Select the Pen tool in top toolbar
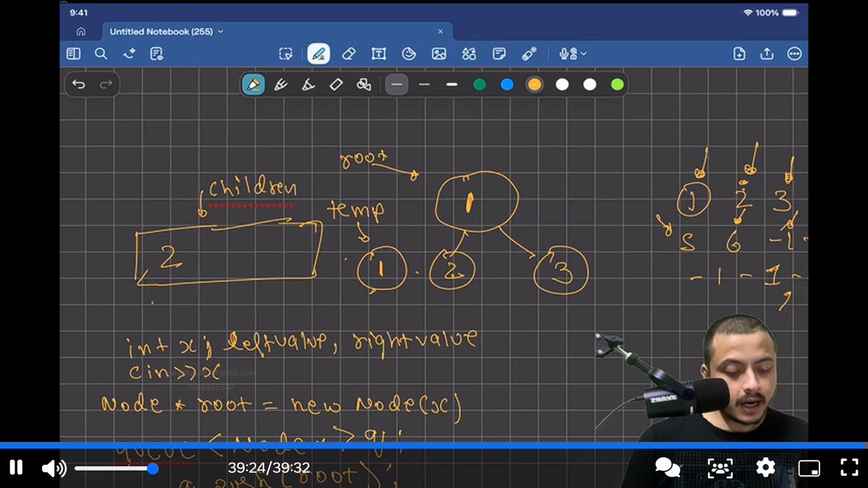 tap(318, 53)
